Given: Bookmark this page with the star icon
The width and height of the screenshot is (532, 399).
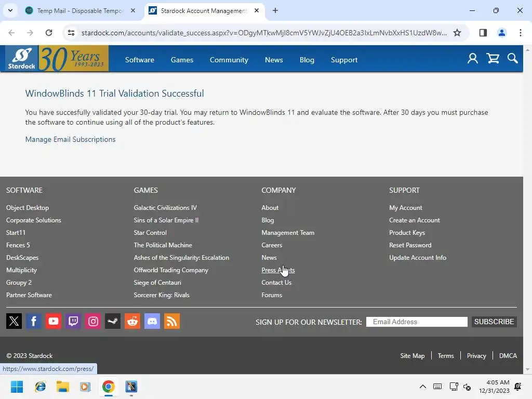Looking at the screenshot, I should 457,33.
